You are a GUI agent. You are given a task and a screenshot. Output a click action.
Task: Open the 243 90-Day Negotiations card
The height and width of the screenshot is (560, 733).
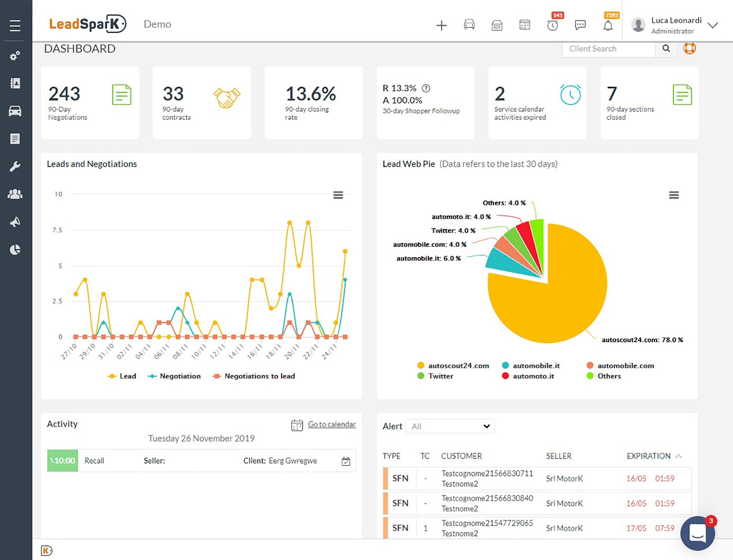(x=90, y=103)
